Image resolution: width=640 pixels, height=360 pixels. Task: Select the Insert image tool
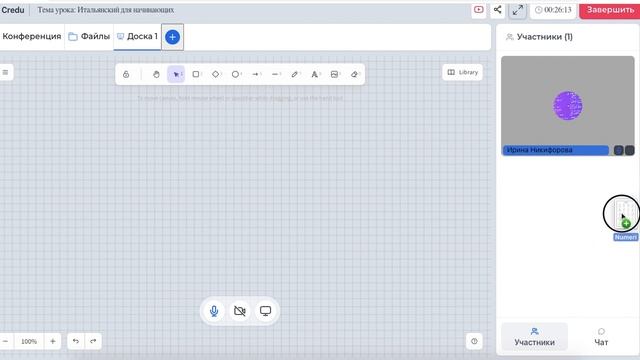tap(335, 74)
